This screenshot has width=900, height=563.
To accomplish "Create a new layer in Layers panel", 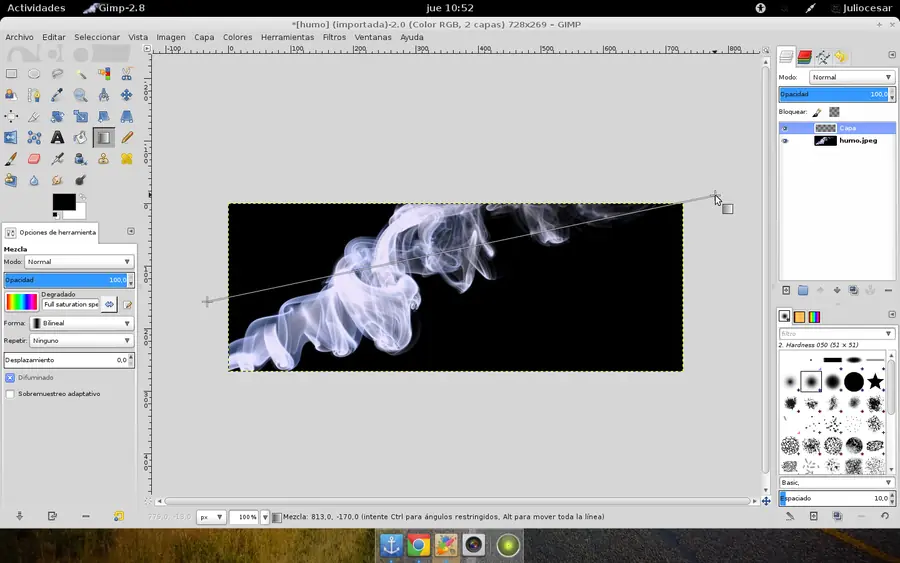I will (x=786, y=291).
